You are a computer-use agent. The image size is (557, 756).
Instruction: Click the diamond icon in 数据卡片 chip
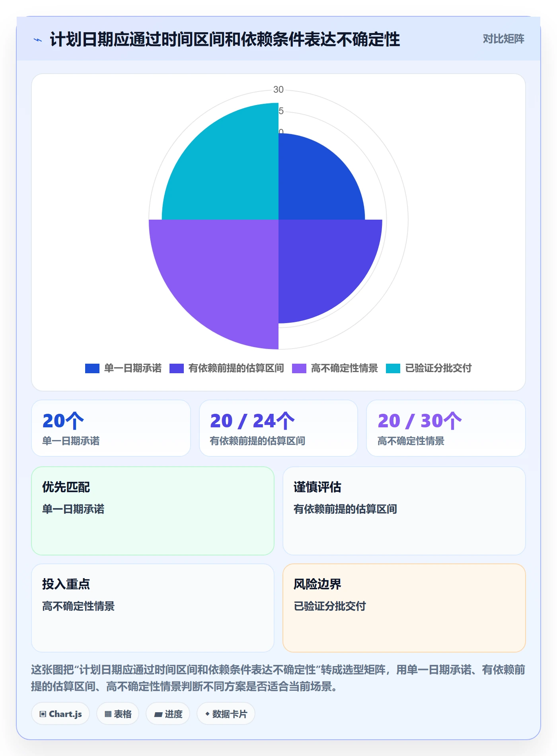pyautogui.click(x=207, y=714)
